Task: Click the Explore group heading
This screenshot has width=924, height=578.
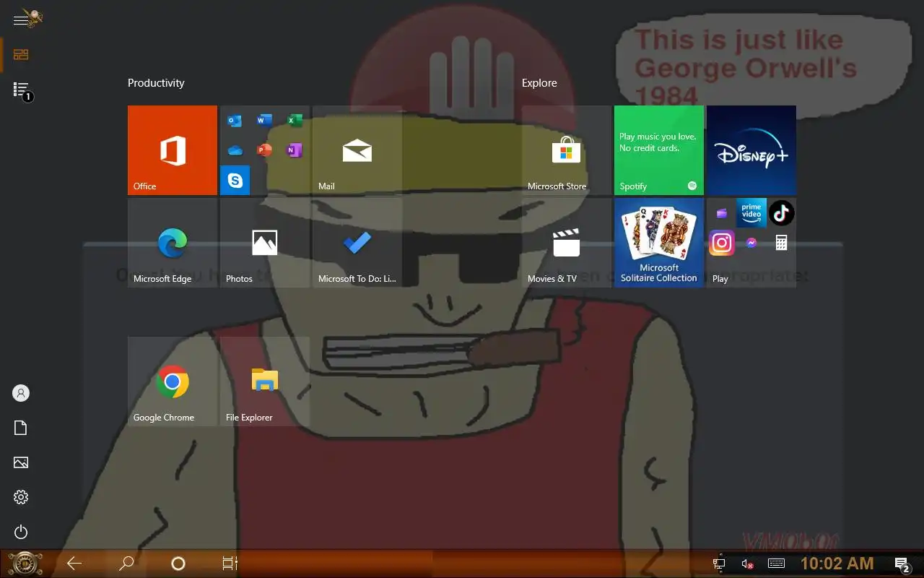Action: (539, 83)
